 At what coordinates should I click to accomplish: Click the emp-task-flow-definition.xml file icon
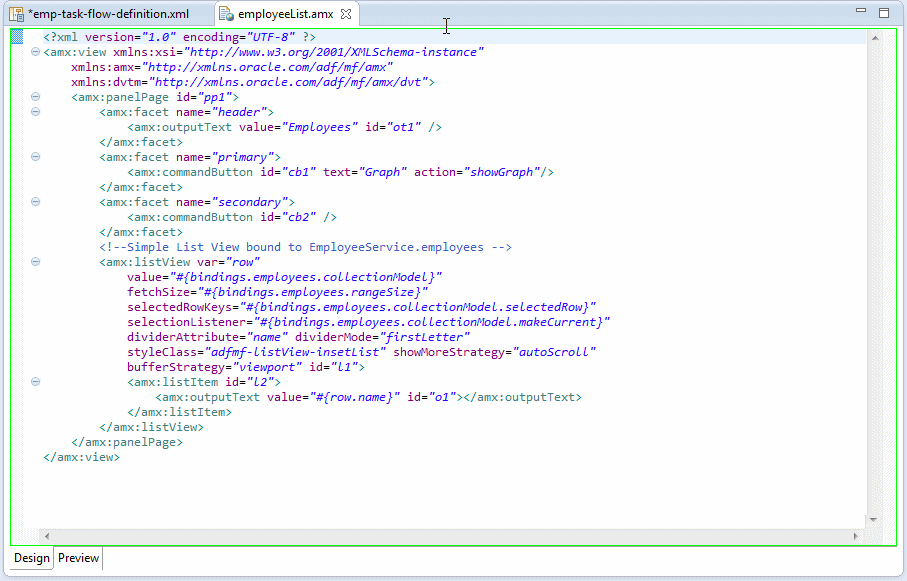click(x=16, y=14)
